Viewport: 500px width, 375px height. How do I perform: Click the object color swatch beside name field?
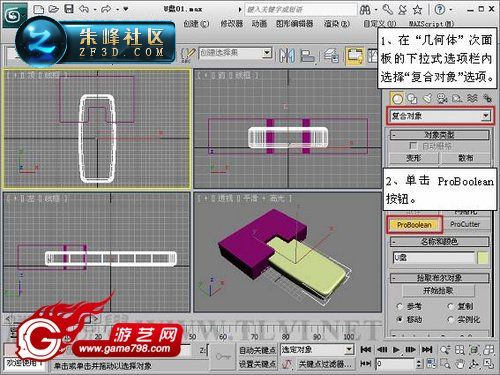(483, 258)
